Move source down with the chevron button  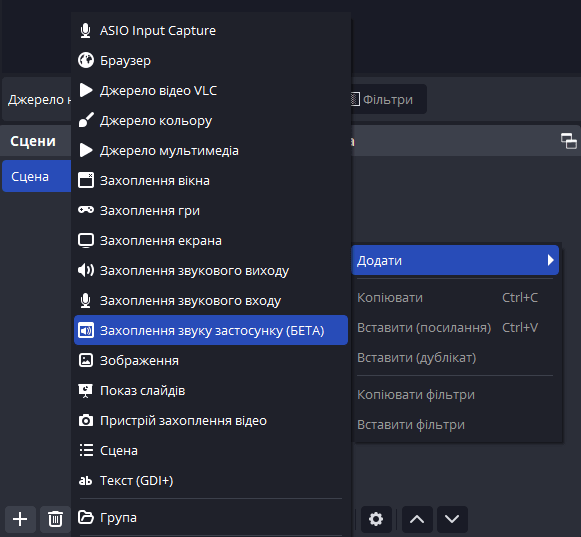point(452,519)
